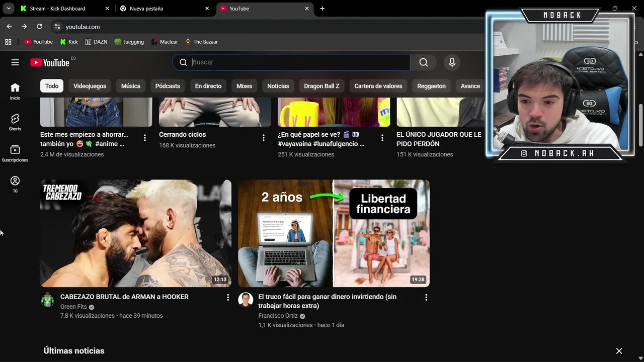Filter by Videojuegos chip
Screen dimensions: 644x362
click(90, 86)
